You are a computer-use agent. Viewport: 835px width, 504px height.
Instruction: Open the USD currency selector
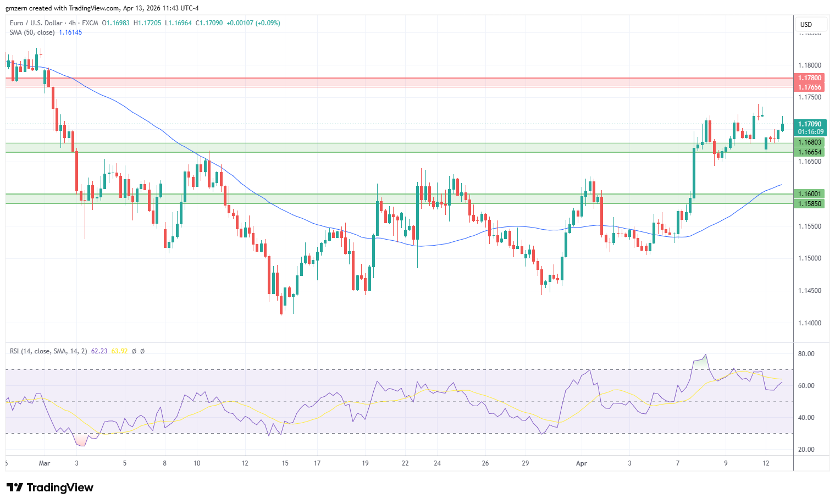click(x=811, y=24)
